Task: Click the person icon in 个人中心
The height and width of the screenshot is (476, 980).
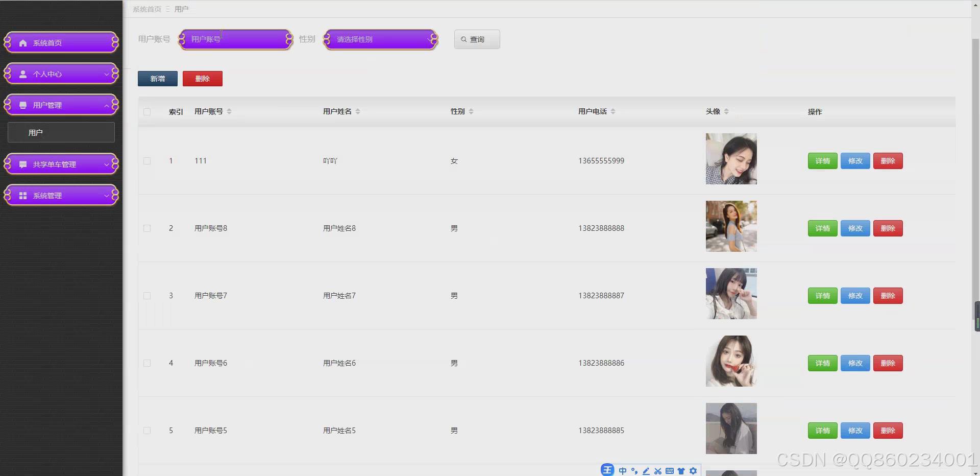Action: [23, 74]
